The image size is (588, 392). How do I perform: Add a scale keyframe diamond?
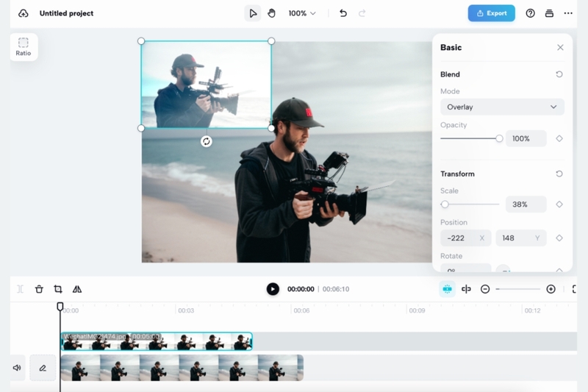pyautogui.click(x=559, y=204)
